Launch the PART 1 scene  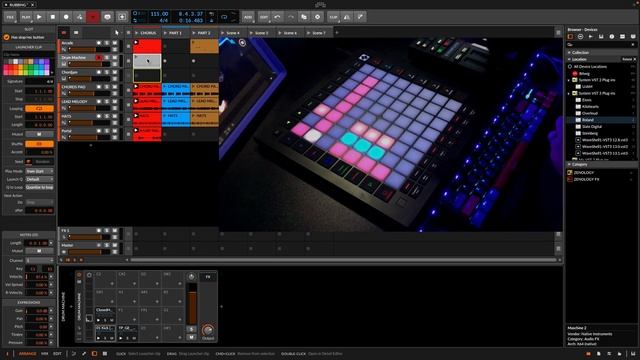coord(165,33)
